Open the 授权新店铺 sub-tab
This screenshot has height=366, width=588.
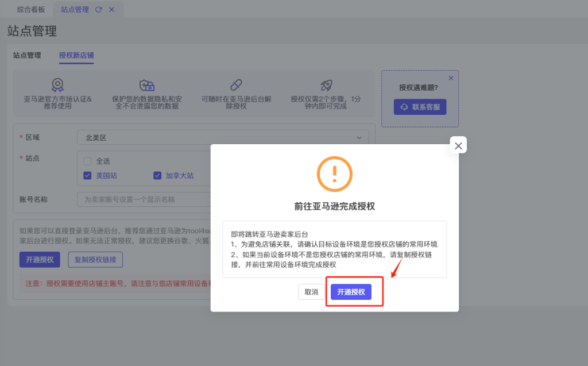click(x=76, y=55)
